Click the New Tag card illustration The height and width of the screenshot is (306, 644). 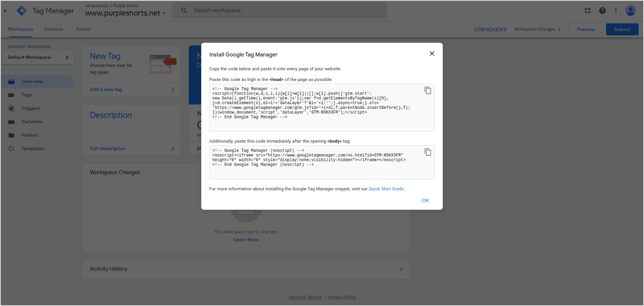tap(163, 64)
